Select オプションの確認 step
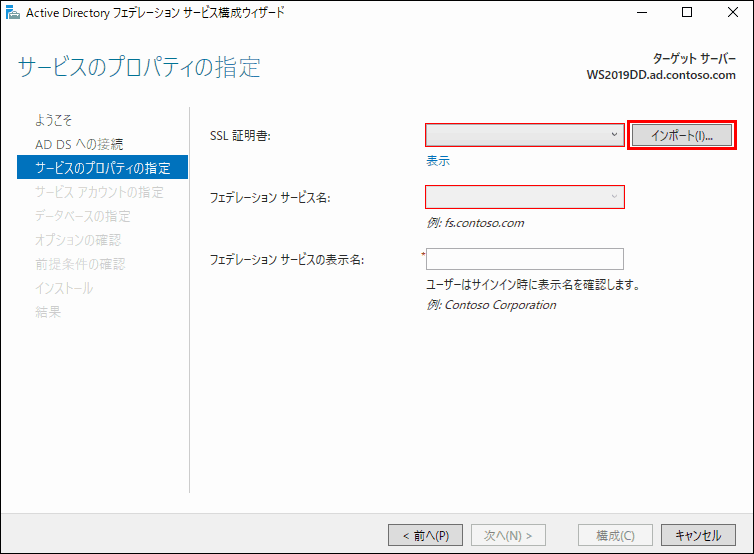 point(78,240)
